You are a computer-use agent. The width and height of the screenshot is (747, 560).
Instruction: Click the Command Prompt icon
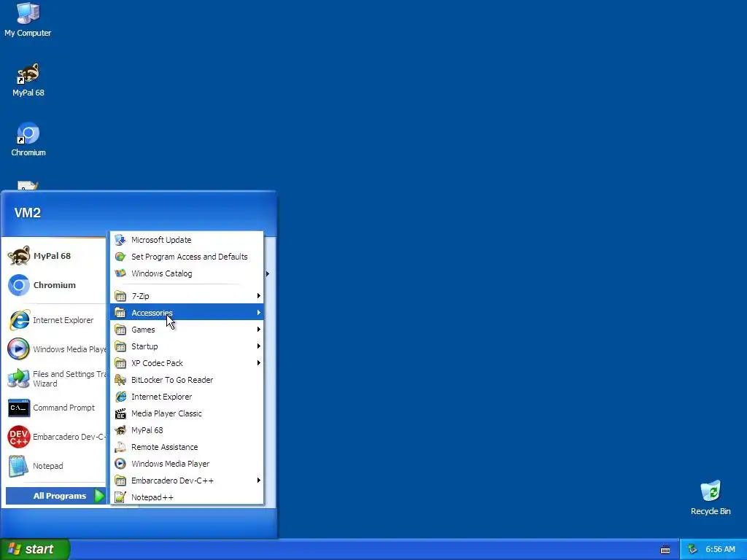[19, 408]
